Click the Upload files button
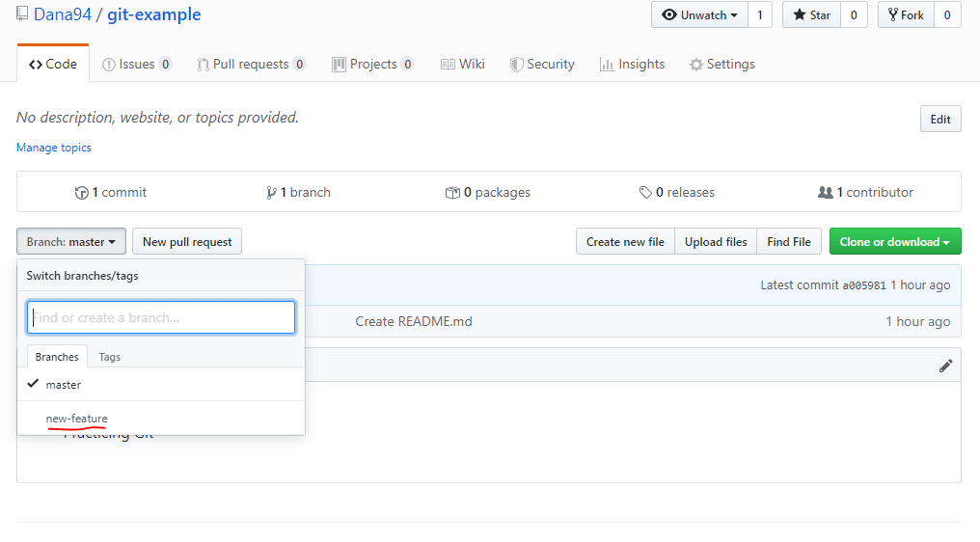Image resolution: width=980 pixels, height=542 pixels. [716, 241]
